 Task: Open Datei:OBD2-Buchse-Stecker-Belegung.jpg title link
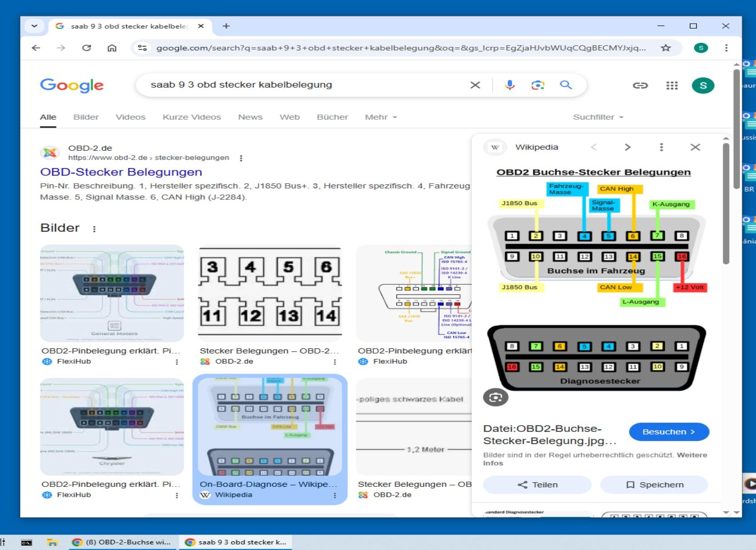click(x=550, y=435)
